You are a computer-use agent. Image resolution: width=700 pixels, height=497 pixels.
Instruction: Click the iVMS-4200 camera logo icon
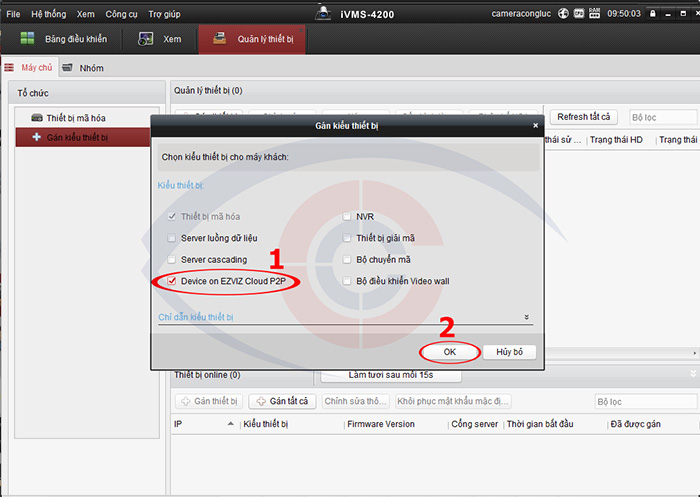pos(323,13)
